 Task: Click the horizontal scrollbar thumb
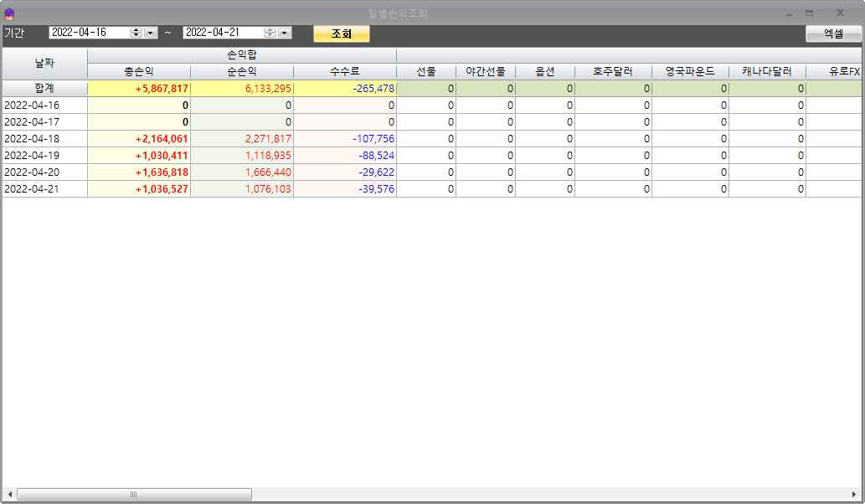click(x=132, y=495)
